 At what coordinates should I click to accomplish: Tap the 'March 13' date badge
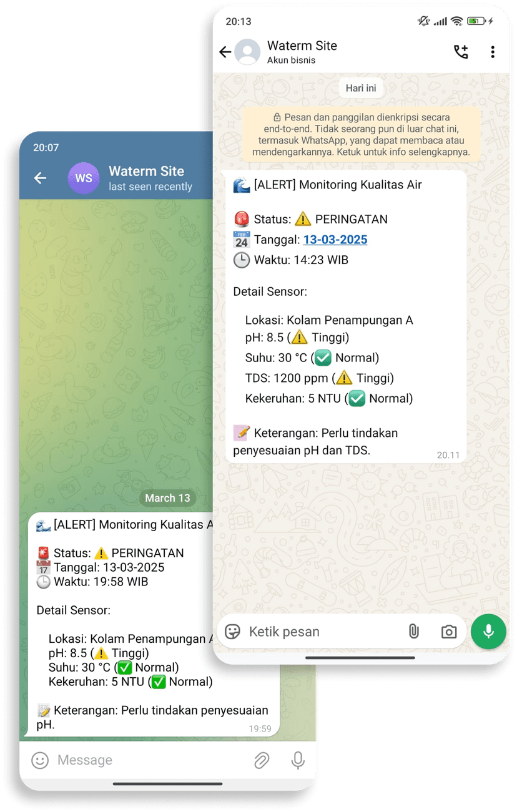[167, 498]
